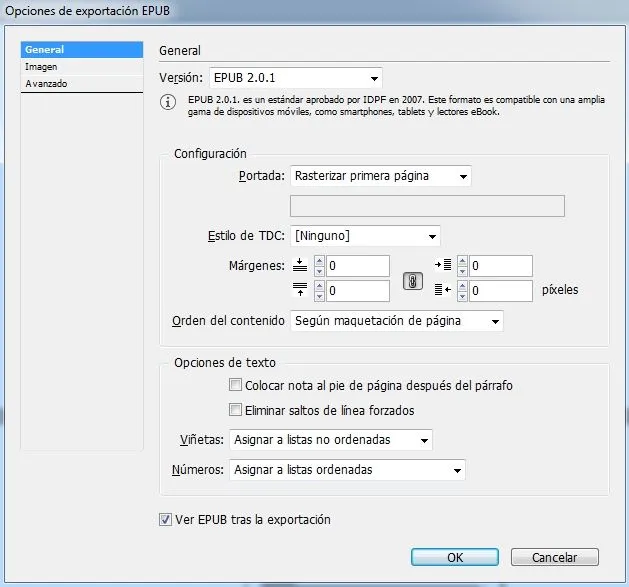This screenshot has width=629, height=587.
Task: Increase the top margin value
Action: click(319, 261)
